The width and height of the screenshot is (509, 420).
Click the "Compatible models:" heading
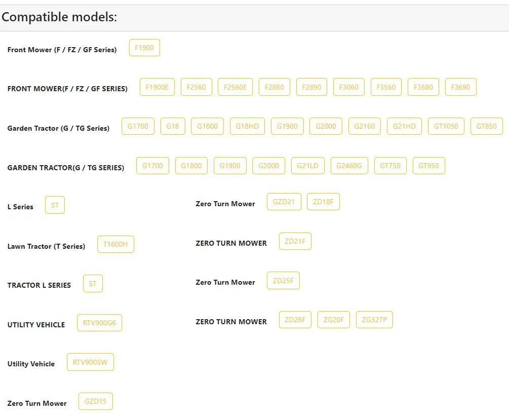(x=59, y=17)
